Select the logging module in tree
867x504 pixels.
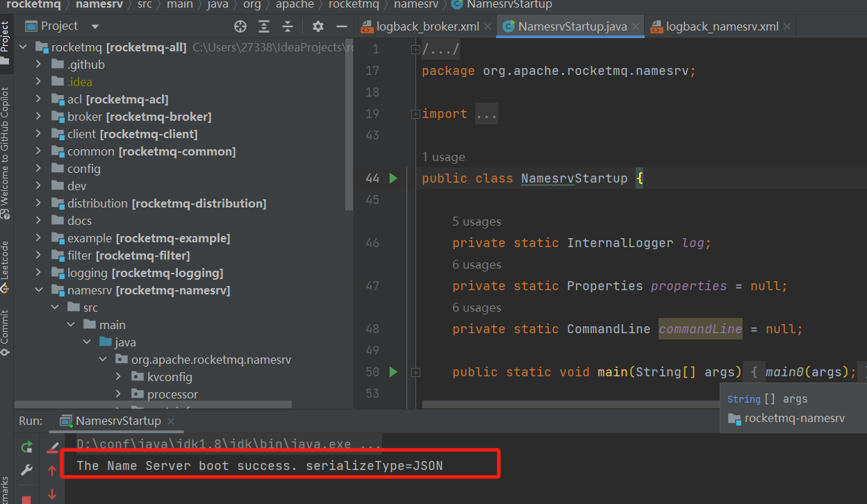tap(145, 273)
